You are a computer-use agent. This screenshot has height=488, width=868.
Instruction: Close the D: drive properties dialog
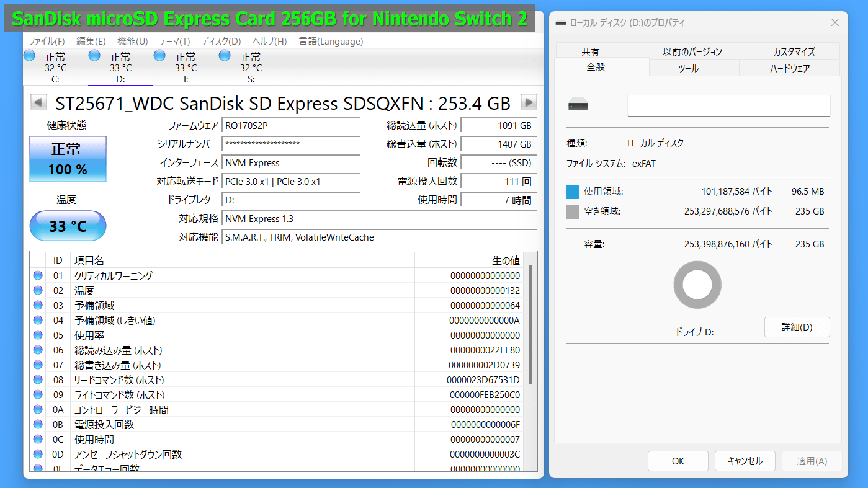834,23
